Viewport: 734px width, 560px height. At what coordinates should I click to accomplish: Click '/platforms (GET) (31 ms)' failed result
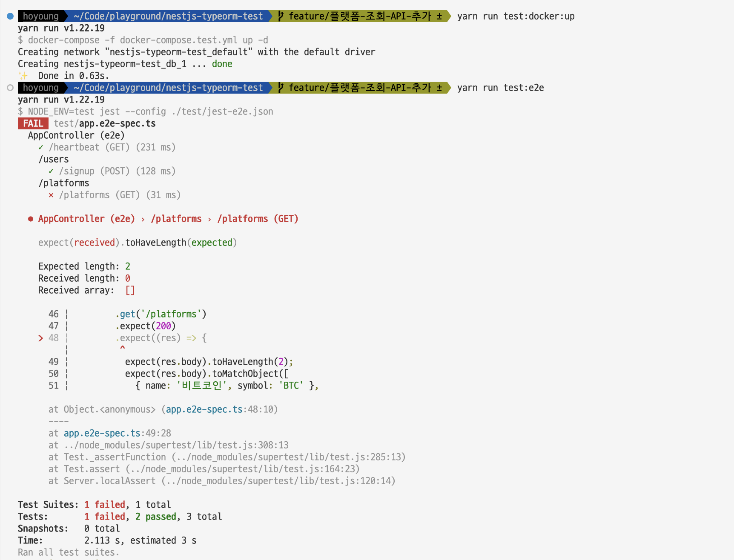tap(120, 195)
